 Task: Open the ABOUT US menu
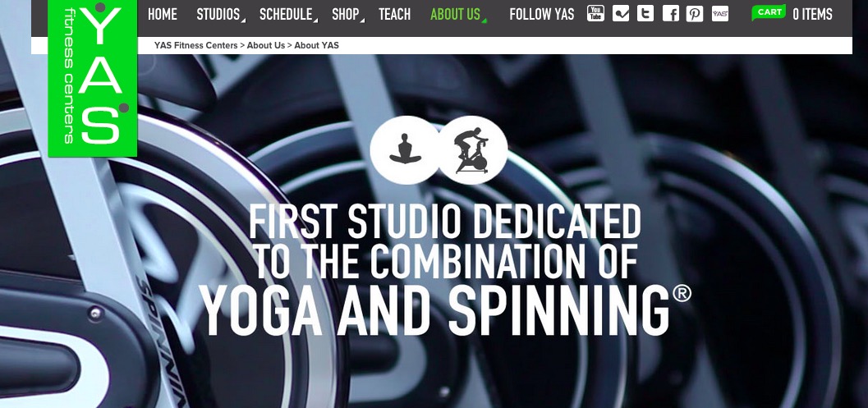coord(456,15)
